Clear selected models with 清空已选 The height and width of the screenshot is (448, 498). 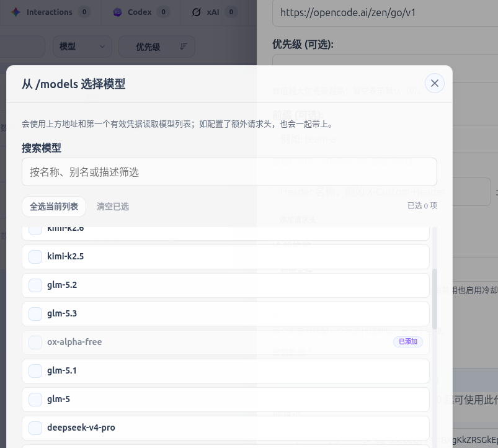(x=113, y=207)
